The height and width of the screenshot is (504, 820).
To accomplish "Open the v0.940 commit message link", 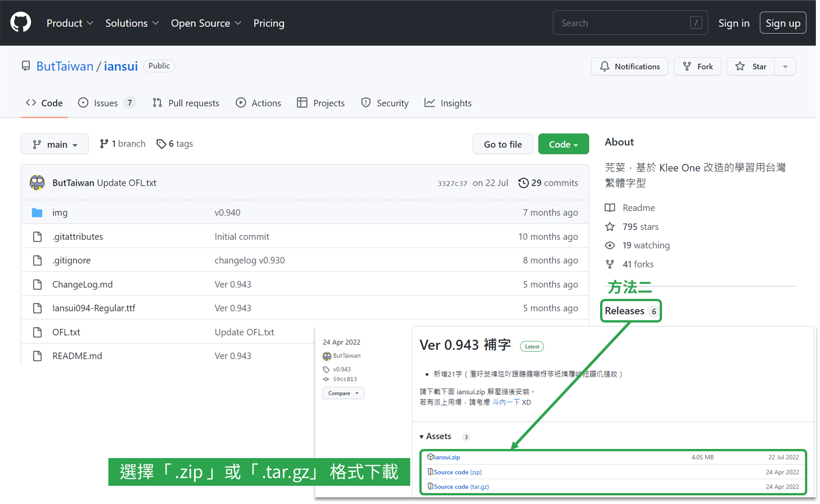I will tap(228, 212).
